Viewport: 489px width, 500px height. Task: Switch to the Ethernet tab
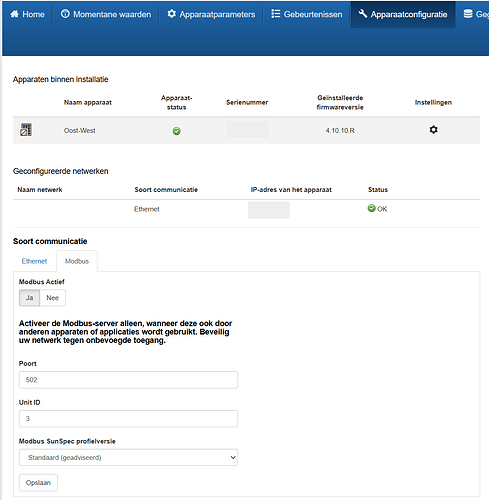[x=34, y=261]
